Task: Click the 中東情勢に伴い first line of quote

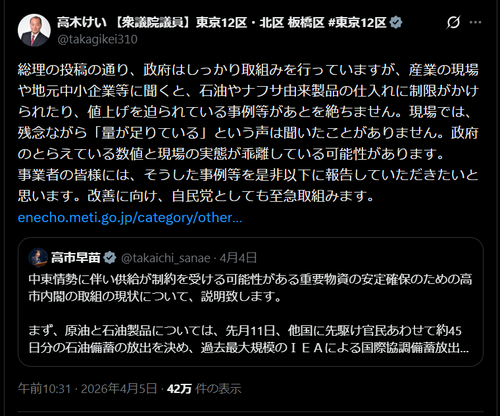Action: [250, 279]
